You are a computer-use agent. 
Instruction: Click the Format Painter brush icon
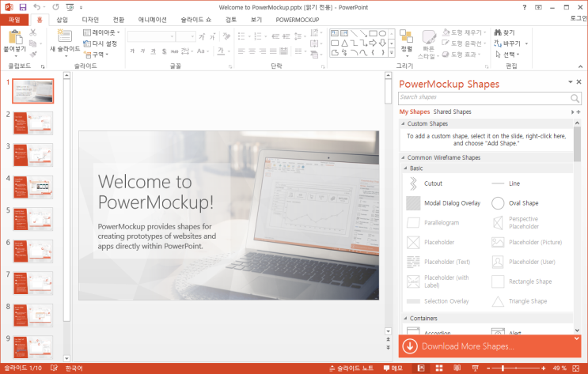point(33,55)
